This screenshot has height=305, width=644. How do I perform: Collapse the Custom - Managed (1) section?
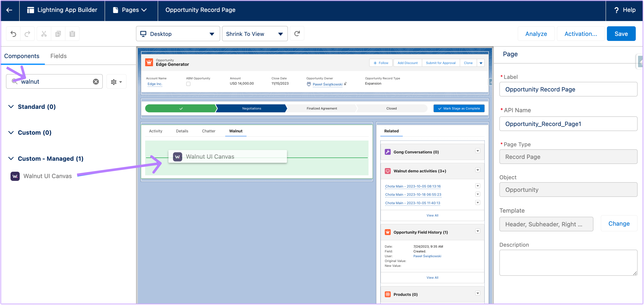11,159
